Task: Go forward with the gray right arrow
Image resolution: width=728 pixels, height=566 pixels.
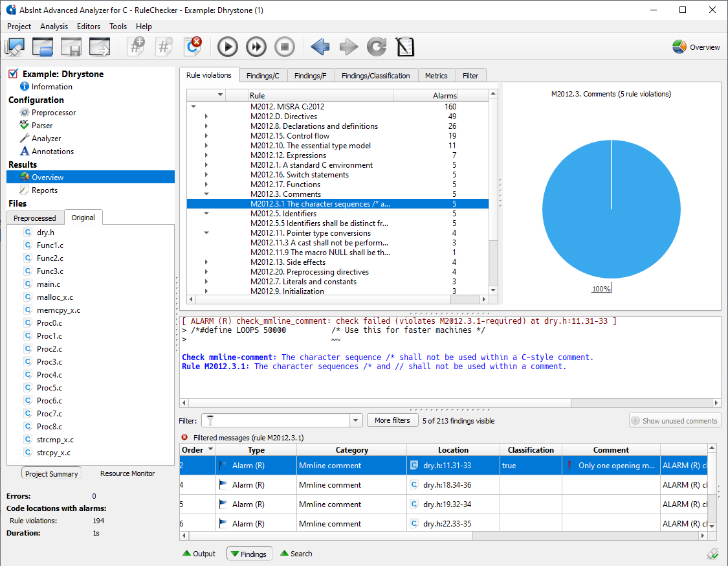Action: point(349,47)
